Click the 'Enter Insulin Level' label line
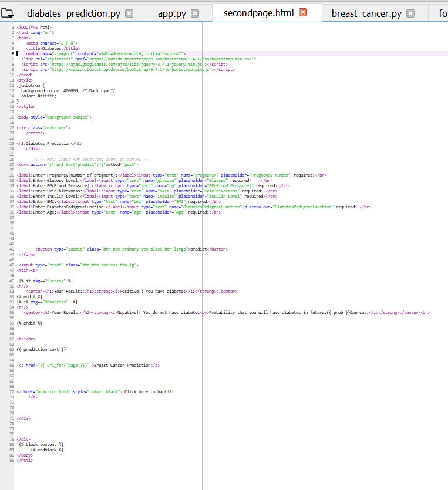This screenshot has width=448, height=490. [147, 197]
